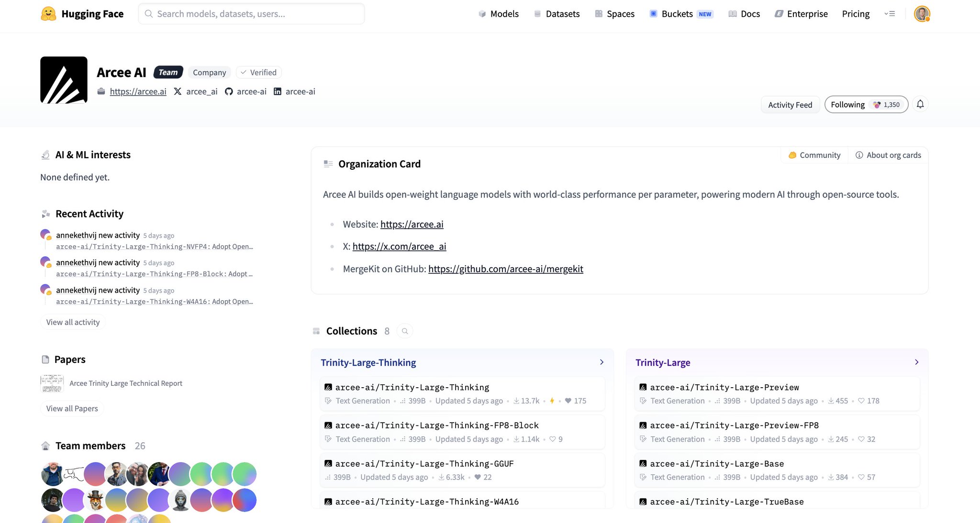
Task: Click the Organization Card header icon
Action: coord(328,164)
